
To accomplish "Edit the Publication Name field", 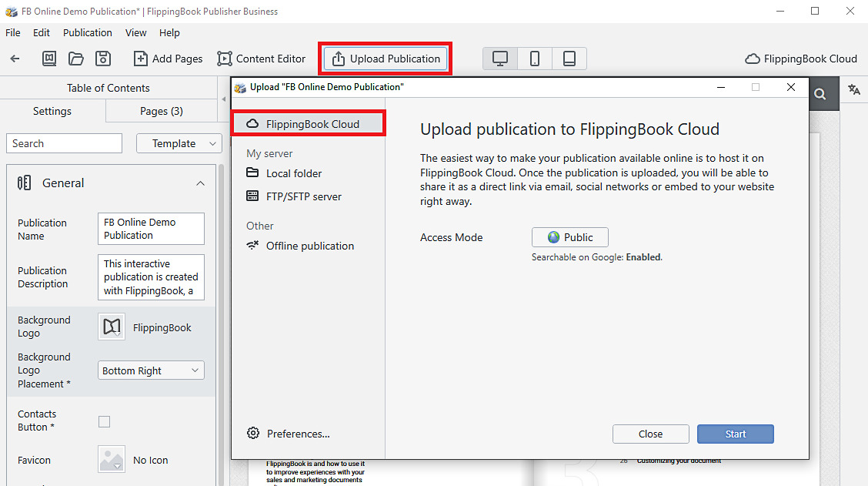I will pos(151,228).
